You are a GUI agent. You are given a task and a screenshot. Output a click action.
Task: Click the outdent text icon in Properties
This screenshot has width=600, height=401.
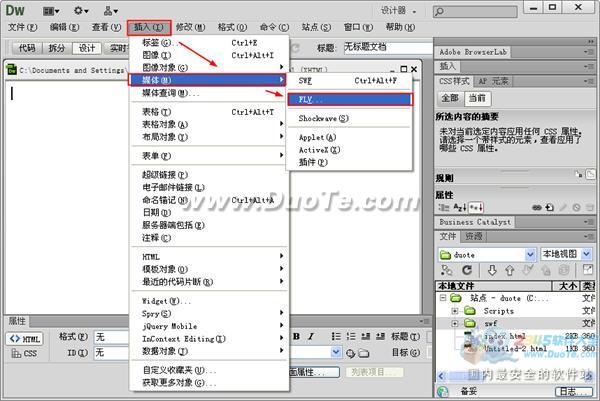point(365,336)
